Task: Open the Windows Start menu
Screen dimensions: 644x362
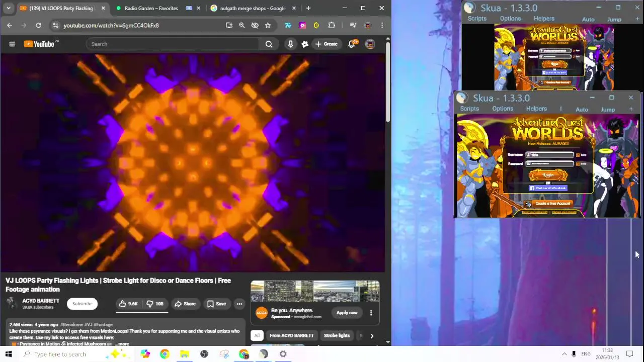Action: pyautogui.click(x=9, y=354)
